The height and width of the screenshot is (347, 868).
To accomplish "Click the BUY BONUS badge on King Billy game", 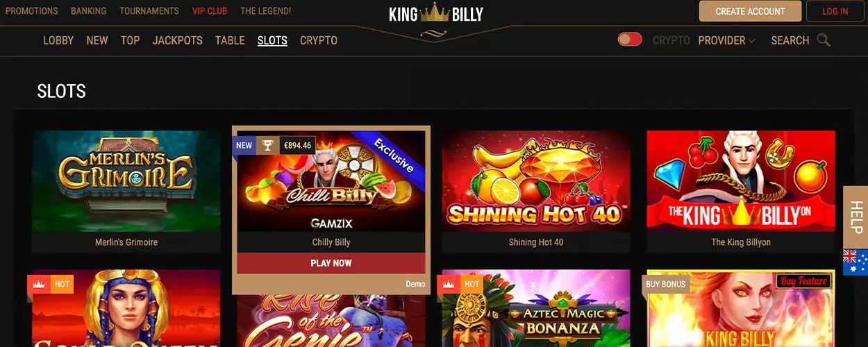I will (x=665, y=284).
